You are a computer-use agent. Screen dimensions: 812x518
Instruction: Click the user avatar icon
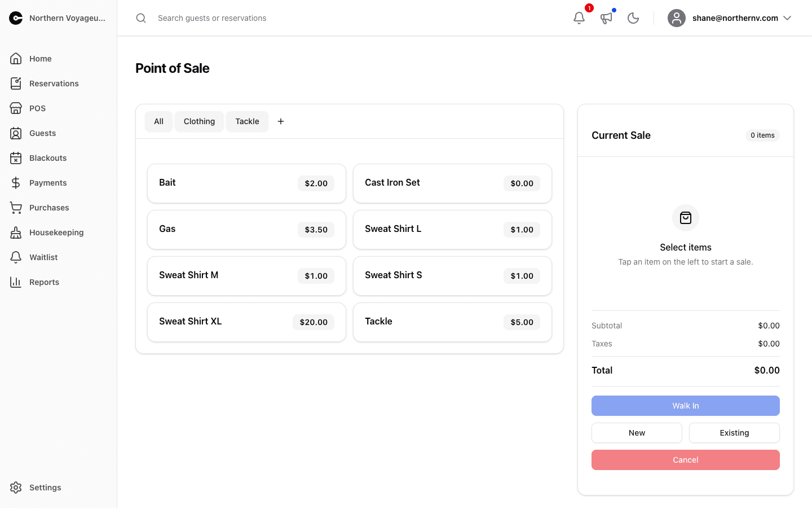[677, 18]
